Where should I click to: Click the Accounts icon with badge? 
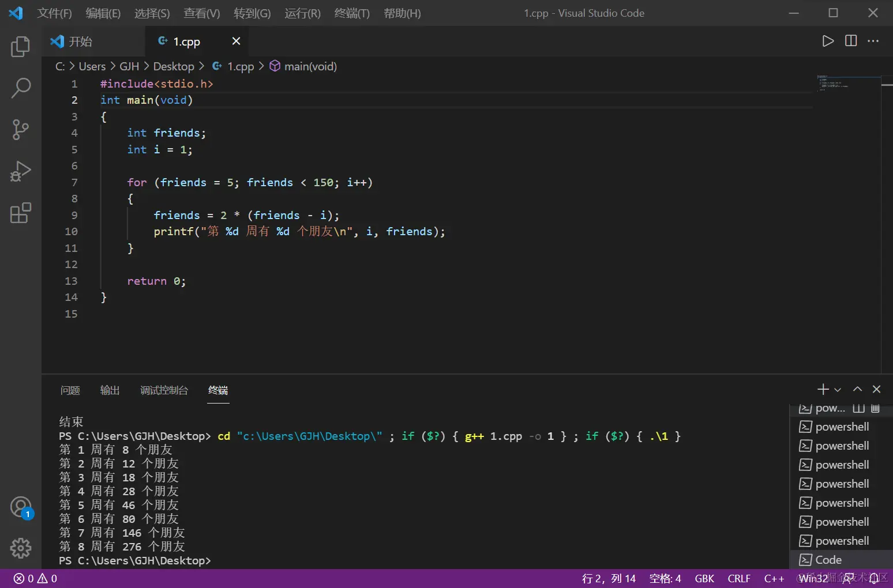[21, 507]
